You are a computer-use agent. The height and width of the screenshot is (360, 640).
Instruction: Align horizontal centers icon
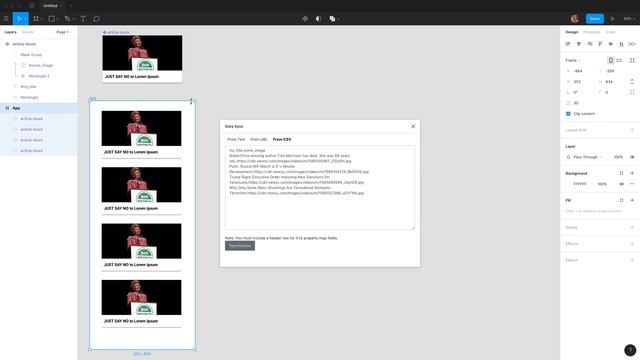[x=579, y=44]
